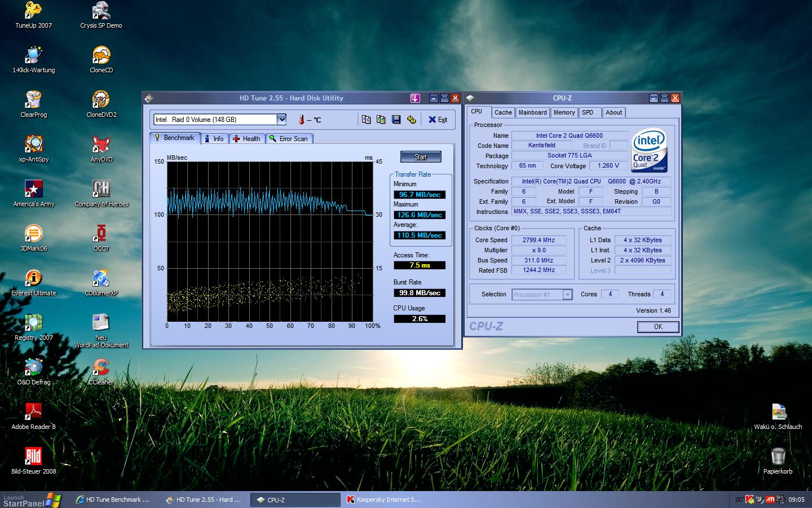Switch to Kaspersky Internet Security taskbar item
Screen dimensions: 812x508
pos(383,500)
